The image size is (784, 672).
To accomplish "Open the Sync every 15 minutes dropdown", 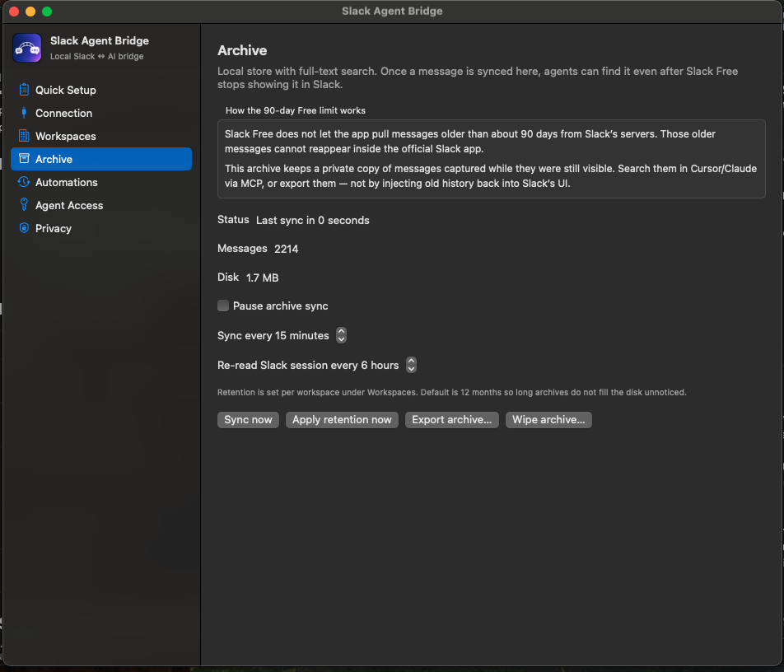I will [341, 335].
